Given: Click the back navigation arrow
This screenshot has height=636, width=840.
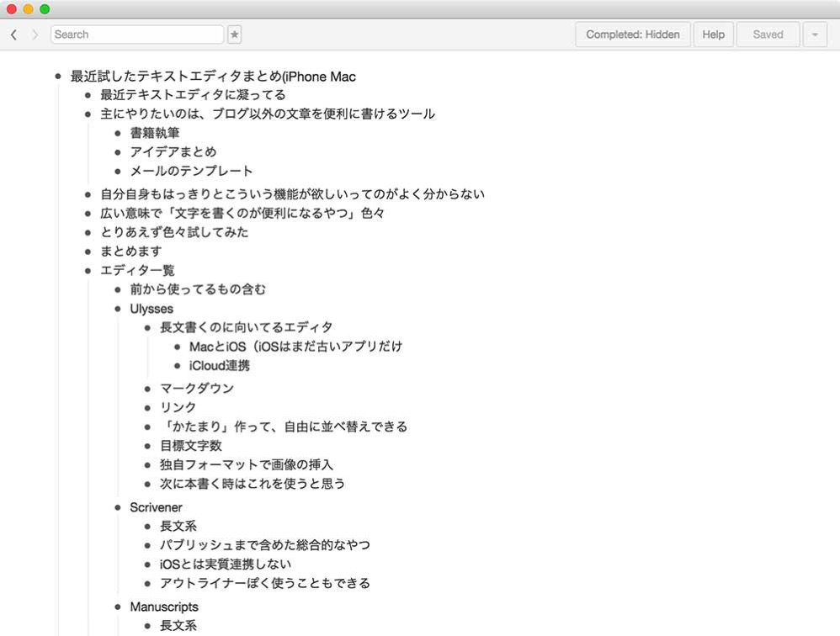Looking at the screenshot, I should (x=13, y=34).
